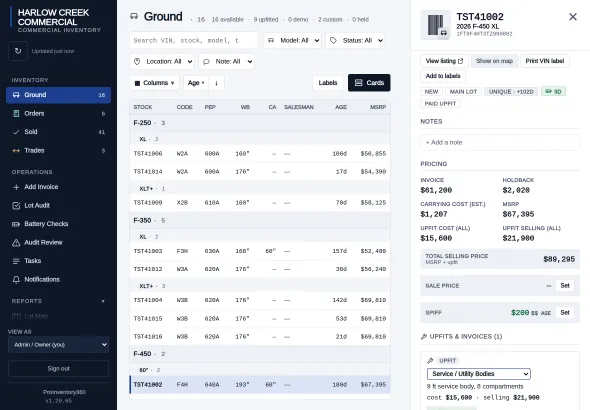Viewport: 590px width, 410px height.
Task: Collapse the Reports section chevron
Action: click(x=103, y=301)
